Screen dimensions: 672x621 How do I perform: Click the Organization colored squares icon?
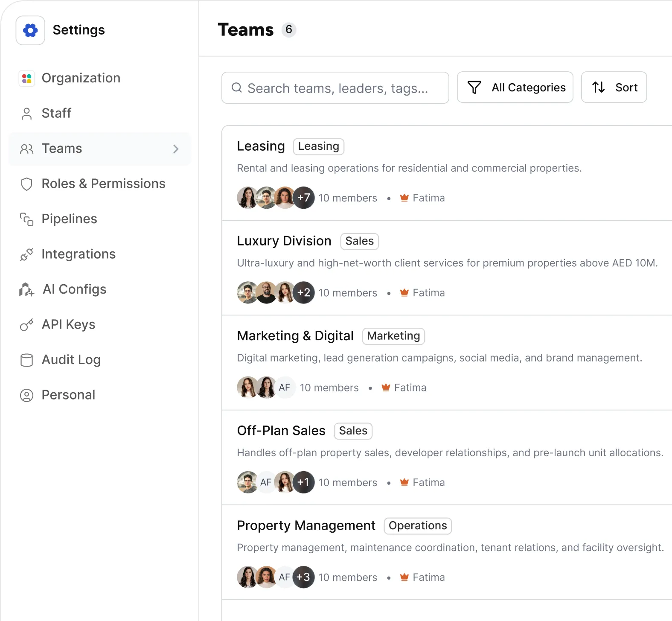click(26, 78)
